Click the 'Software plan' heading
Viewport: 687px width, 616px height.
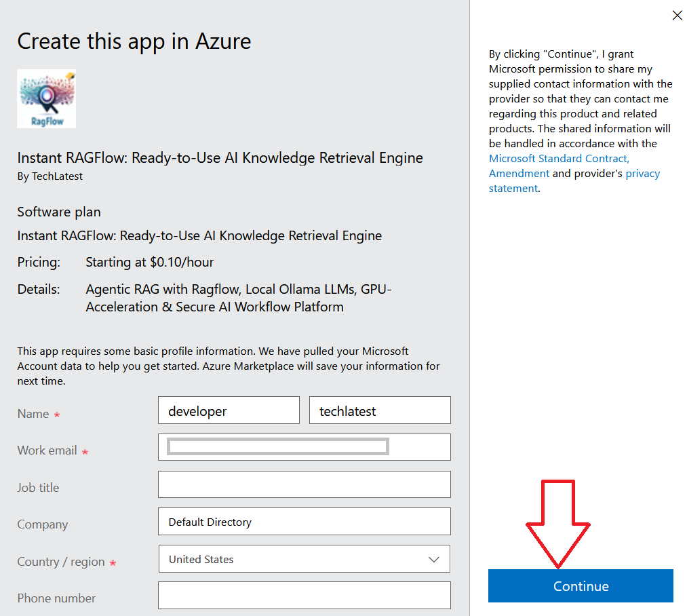[59, 212]
